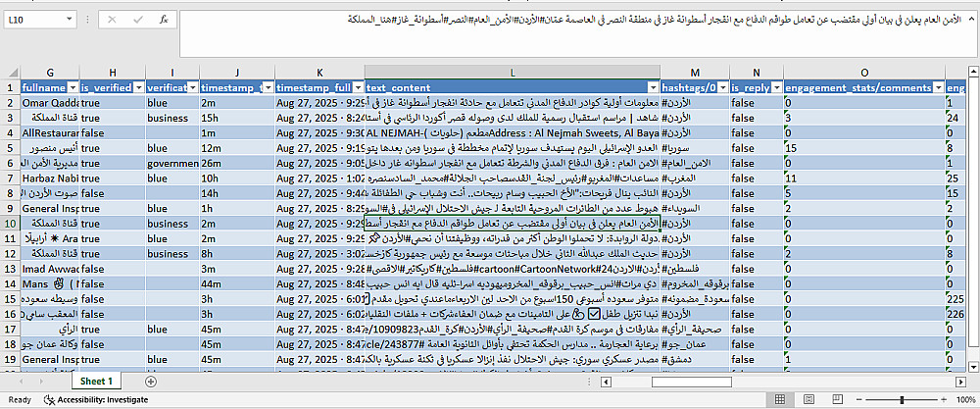Viewport: 980px width, 409px height.
Task: Click the previous sheet navigation arrow
Action: (23, 381)
